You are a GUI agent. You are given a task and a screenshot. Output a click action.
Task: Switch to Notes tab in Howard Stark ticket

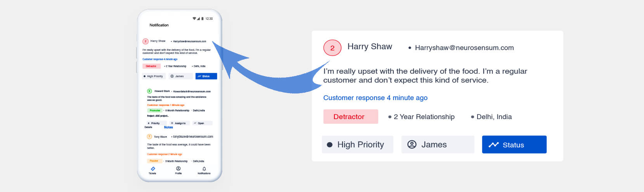point(168,127)
